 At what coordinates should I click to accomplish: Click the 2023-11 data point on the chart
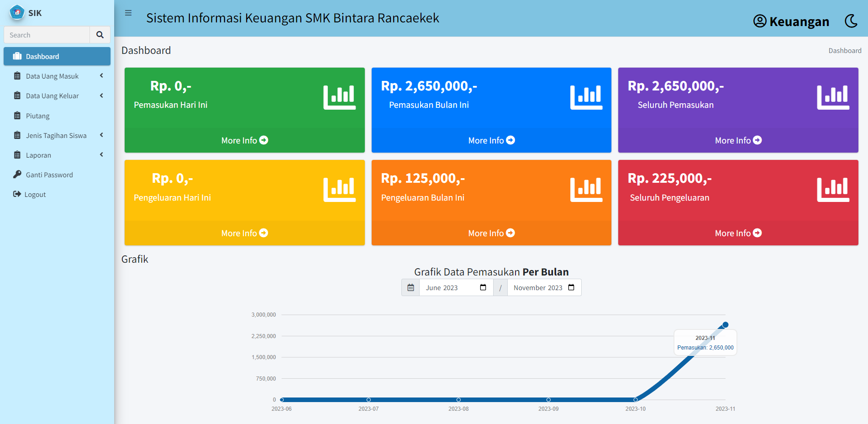[725, 325]
